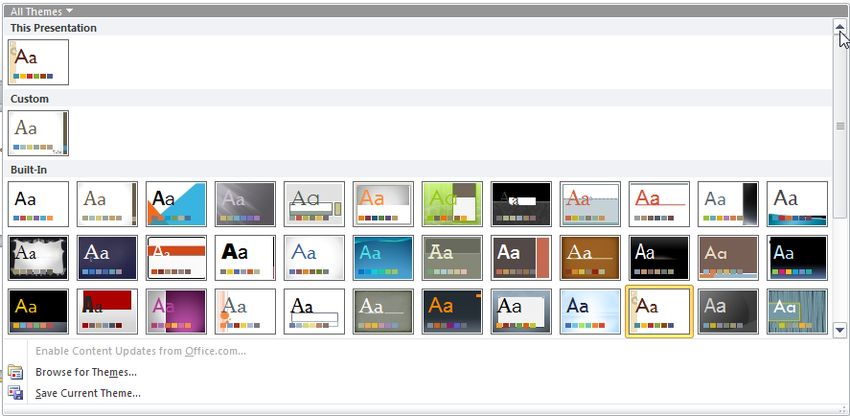Apply the teal striped theme with yellow box

coord(797,311)
